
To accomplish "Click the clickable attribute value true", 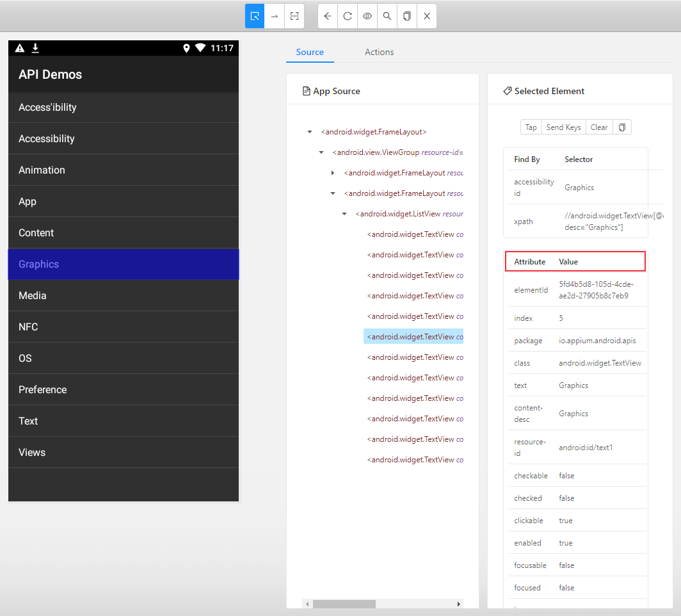I will pyautogui.click(x=566, y=521).
